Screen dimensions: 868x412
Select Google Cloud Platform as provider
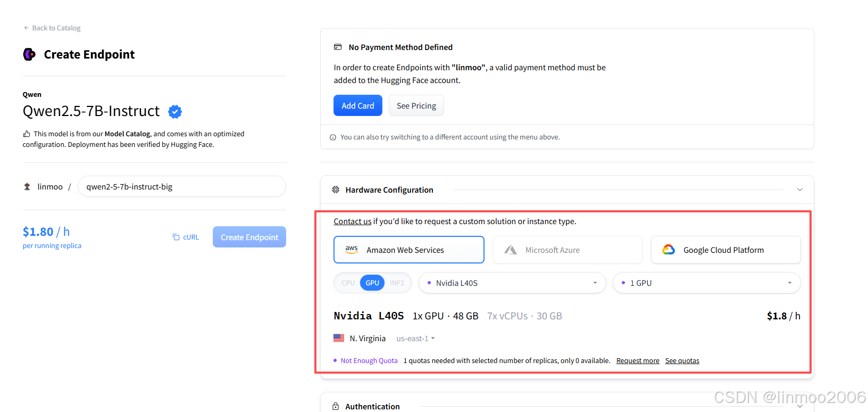point(726,250)
